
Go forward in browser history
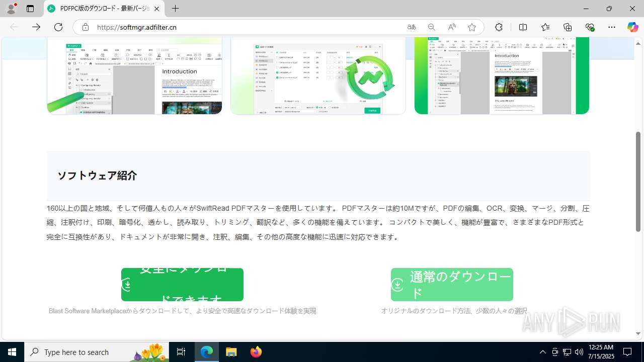pos(36,27)
